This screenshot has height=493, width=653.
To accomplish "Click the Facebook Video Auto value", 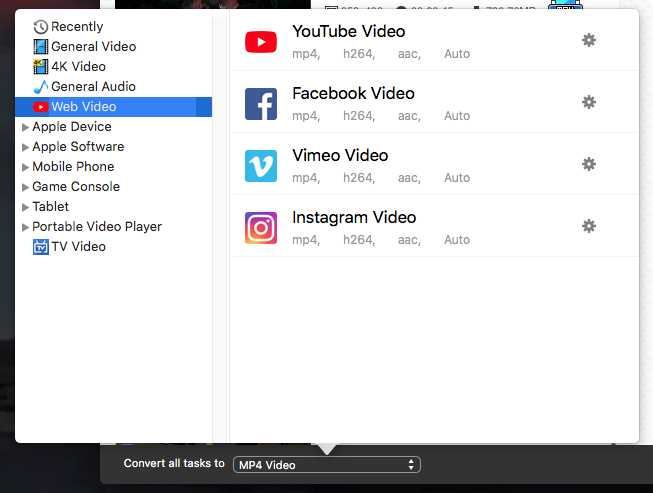I will pos(457,116).
